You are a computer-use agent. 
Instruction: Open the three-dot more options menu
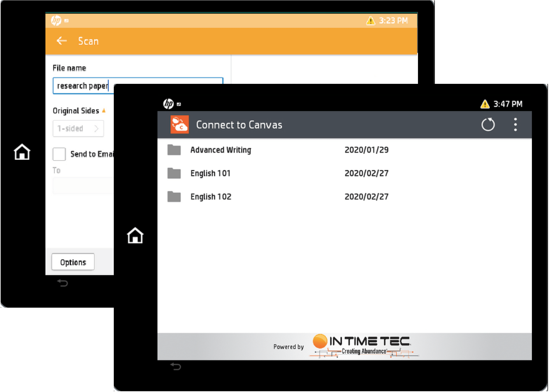[515, 125]
